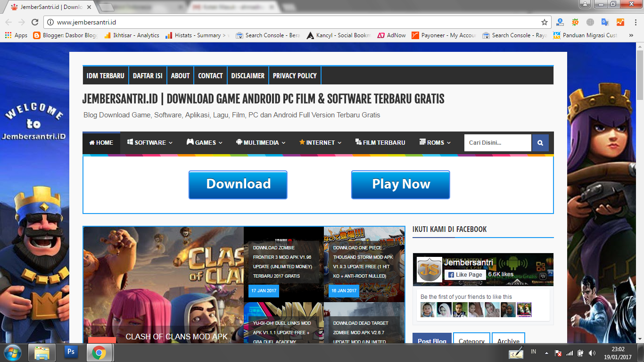The image size is (644, 362).
Task: Click the big blue Download button
Action: pyautogui.click(x=238, y=184)
